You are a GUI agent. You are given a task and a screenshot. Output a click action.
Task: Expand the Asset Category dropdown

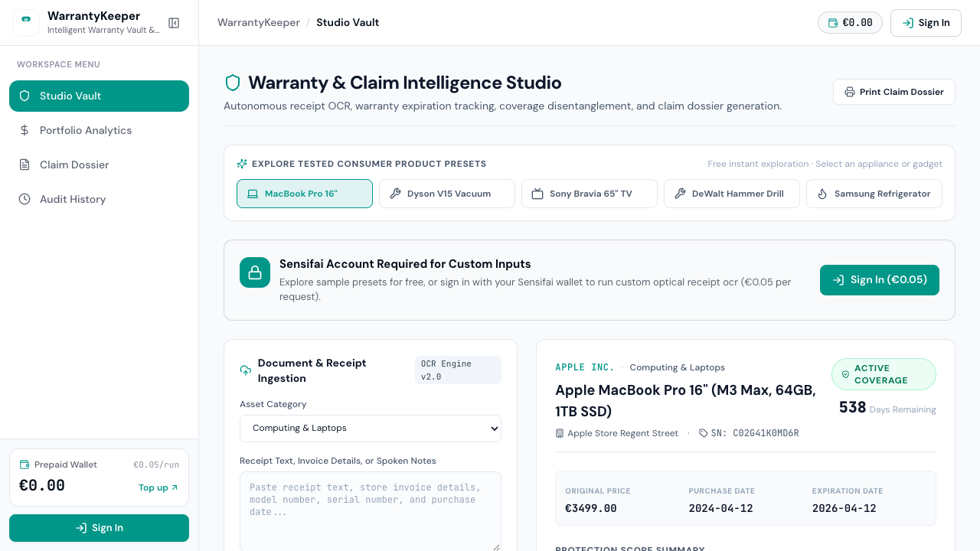tap(371, 429)
